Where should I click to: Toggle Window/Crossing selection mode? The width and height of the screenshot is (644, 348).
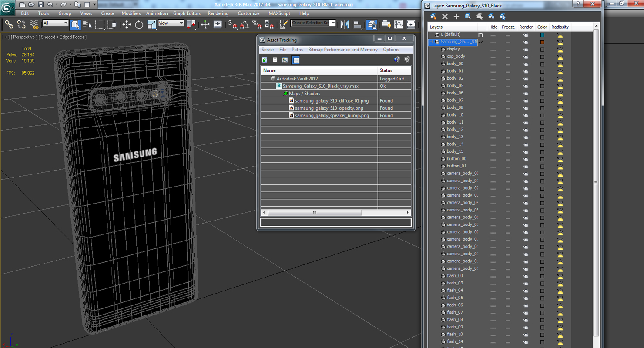(112, 24)
